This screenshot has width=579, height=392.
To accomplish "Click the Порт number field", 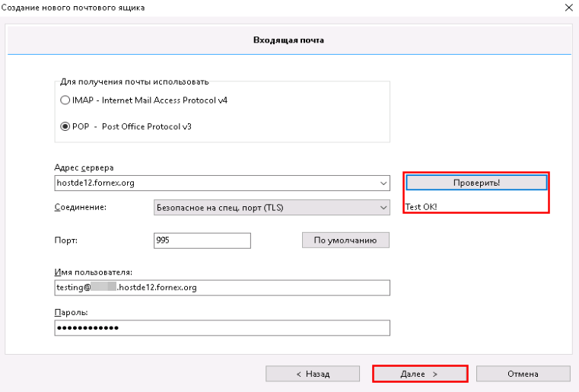I will point(202,241).
